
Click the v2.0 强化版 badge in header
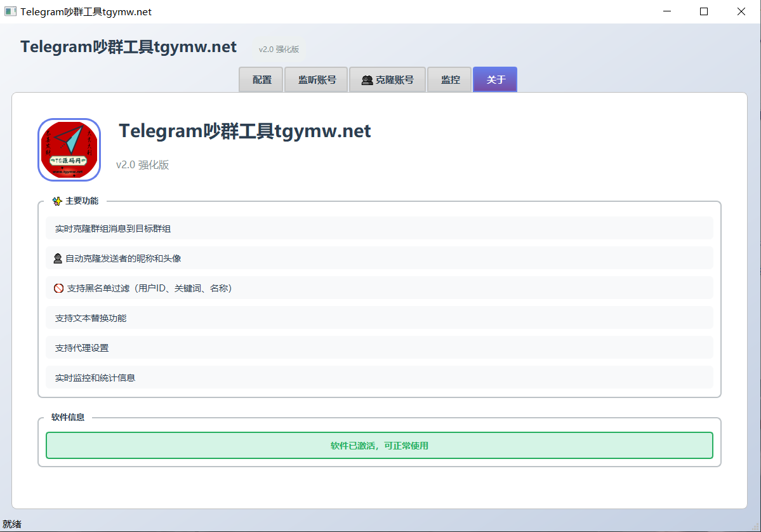point(279,49)
